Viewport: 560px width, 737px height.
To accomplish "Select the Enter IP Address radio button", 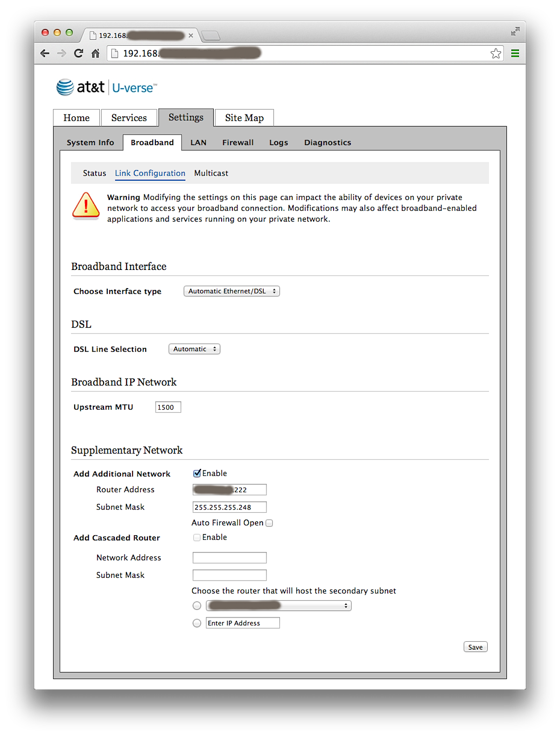I will coord(197,623).
